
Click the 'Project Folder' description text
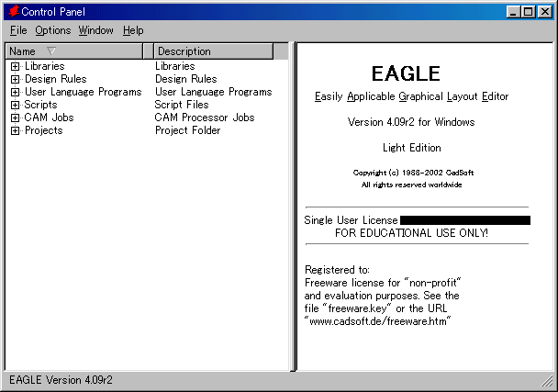coord(187,130)
